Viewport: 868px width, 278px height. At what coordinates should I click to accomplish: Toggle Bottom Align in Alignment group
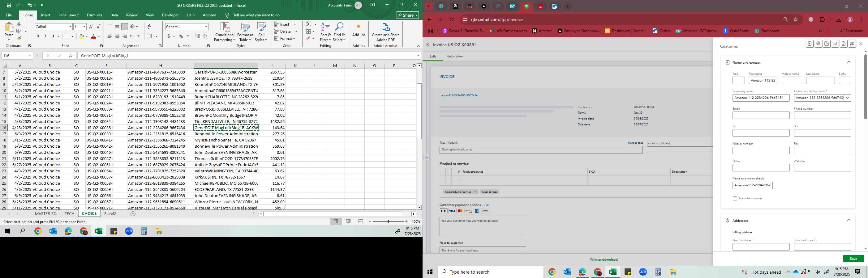(125, 27)
